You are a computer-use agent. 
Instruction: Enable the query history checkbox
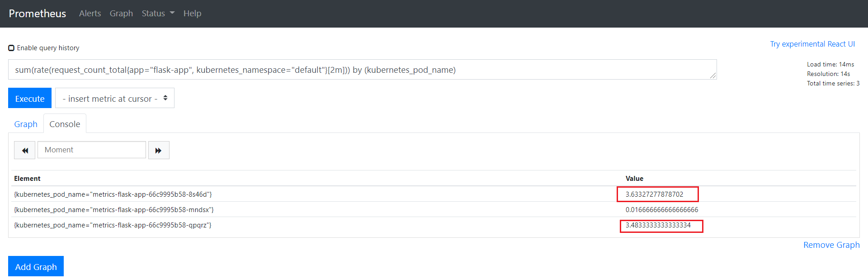pos(11,48)
